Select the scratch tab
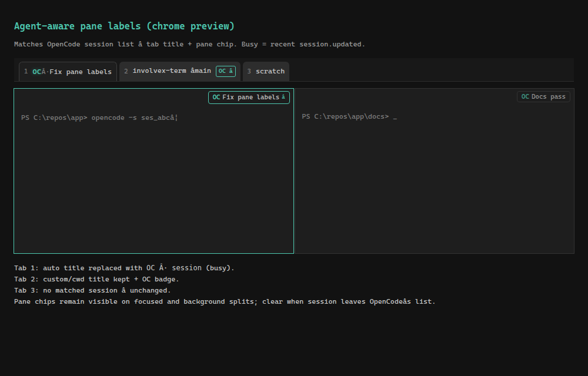Screen dimensions: 588x376 [266, 71]
